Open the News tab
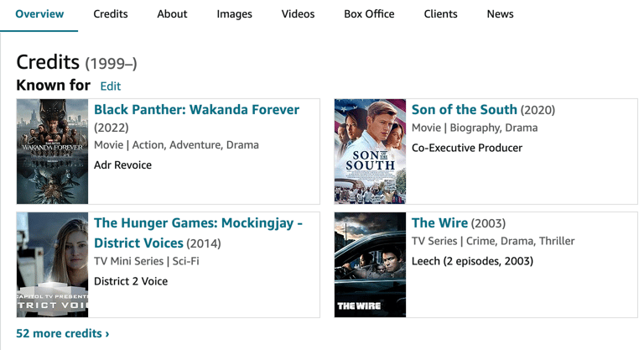644x350 pixels. point(500,14)
